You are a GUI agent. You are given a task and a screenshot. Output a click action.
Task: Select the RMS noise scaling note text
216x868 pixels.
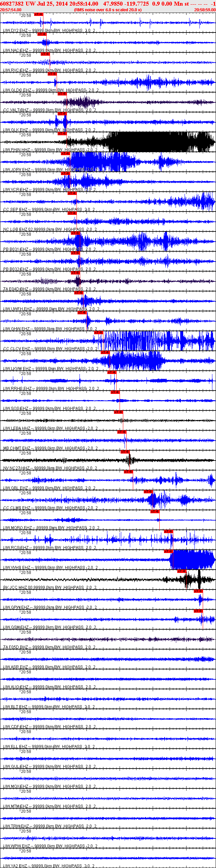coord(108,10)
